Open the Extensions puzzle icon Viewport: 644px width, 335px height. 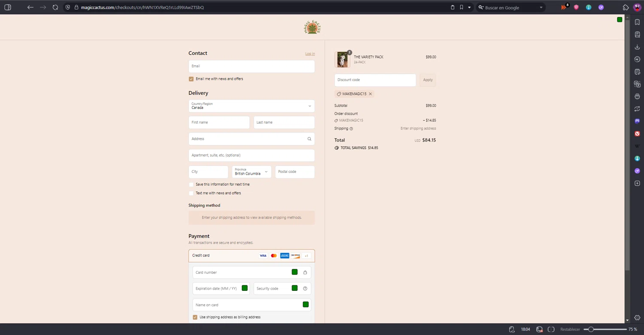[626, 7]
